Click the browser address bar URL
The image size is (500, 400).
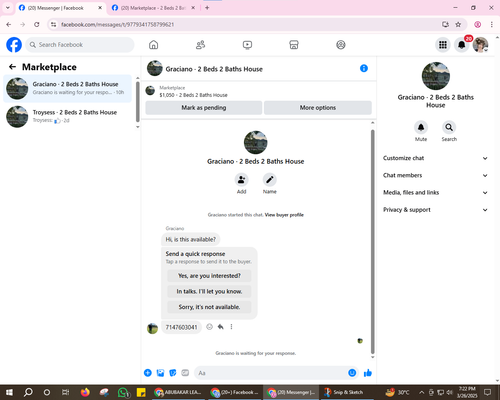tap(117, 25)
